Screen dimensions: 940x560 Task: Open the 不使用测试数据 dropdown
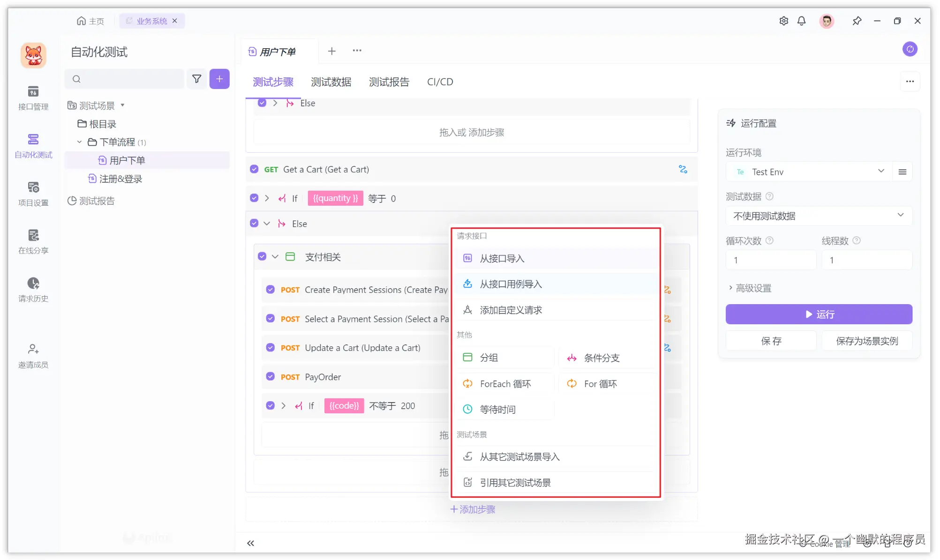click(818, 216)
